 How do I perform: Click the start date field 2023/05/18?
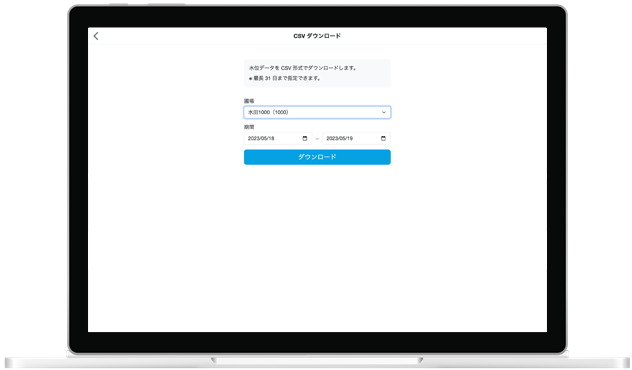(x=277, y=138)
